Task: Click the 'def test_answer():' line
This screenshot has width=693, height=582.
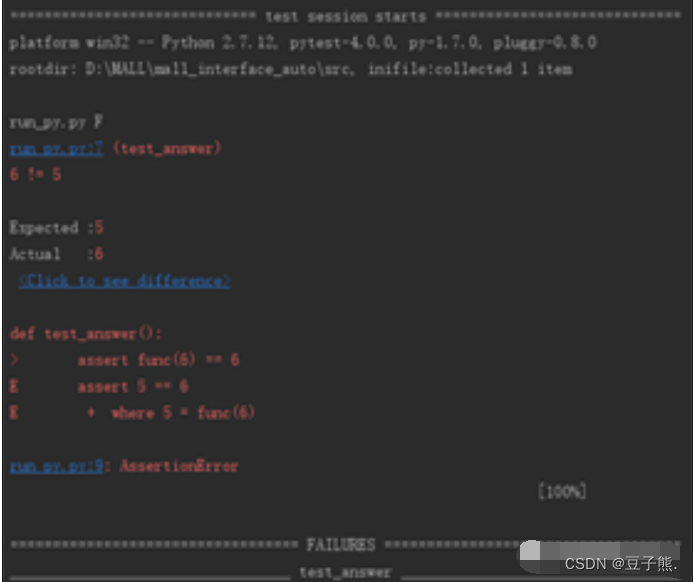Action: 86,333
